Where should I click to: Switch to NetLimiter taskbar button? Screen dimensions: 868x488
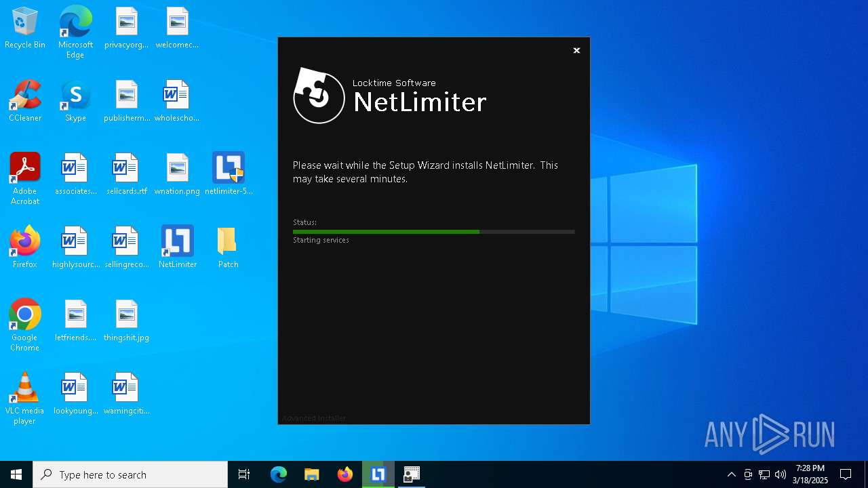(378, 474)
